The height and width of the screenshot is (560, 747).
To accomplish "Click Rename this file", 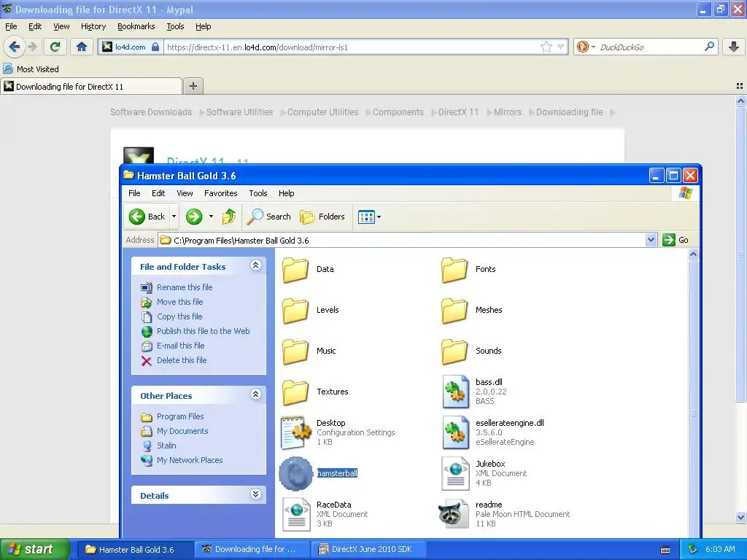I will (185, 287).
